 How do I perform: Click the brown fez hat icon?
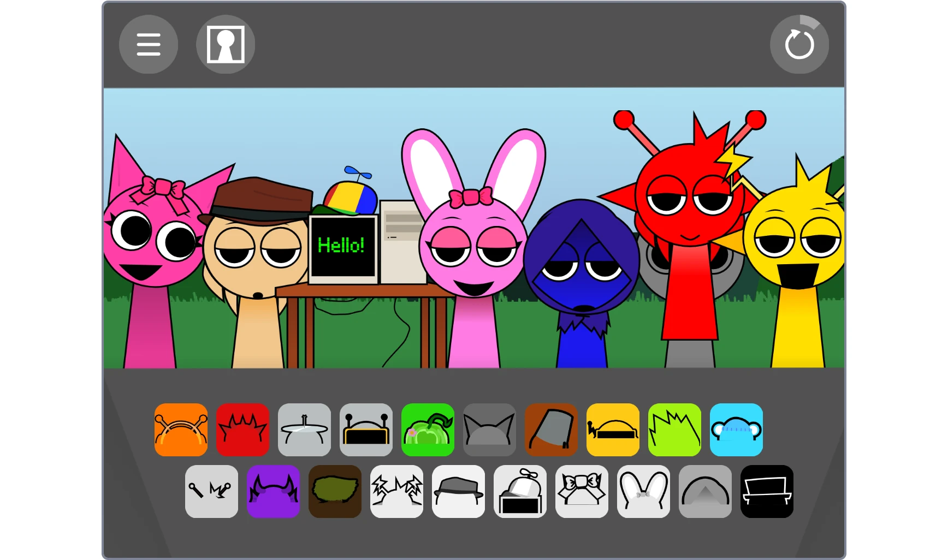click(x=551, y=430)
